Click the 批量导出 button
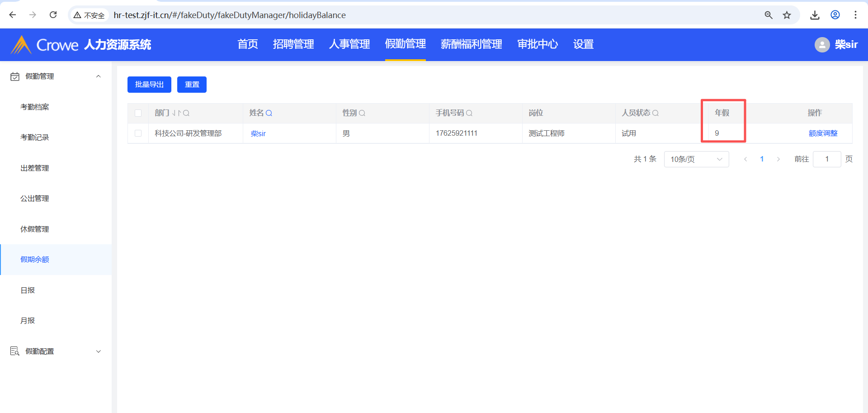The width and height of the screenshot is (868, 413). (149, 85)
